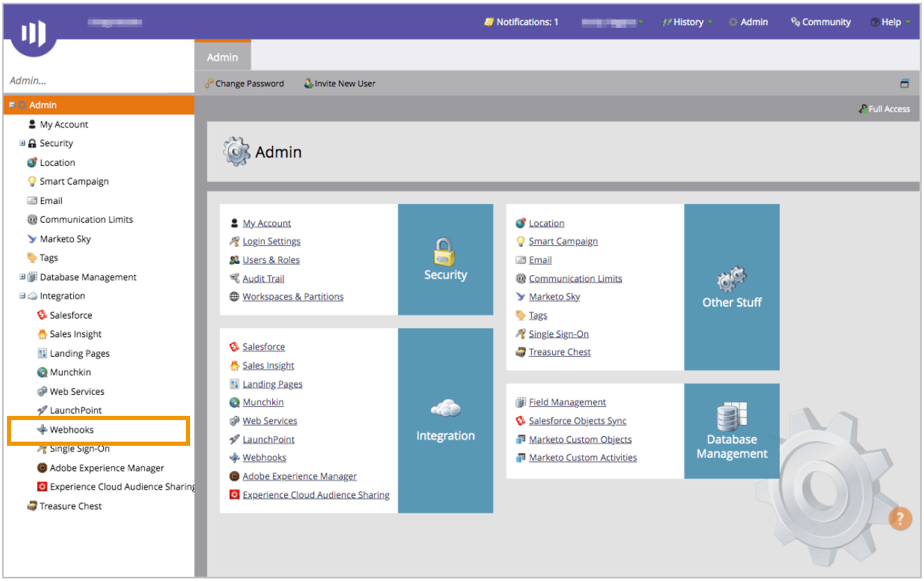Click Experience Cloud Audience Sharing tree icon
The height and width of the screenshot is (581, 924).
coord(42,487)
